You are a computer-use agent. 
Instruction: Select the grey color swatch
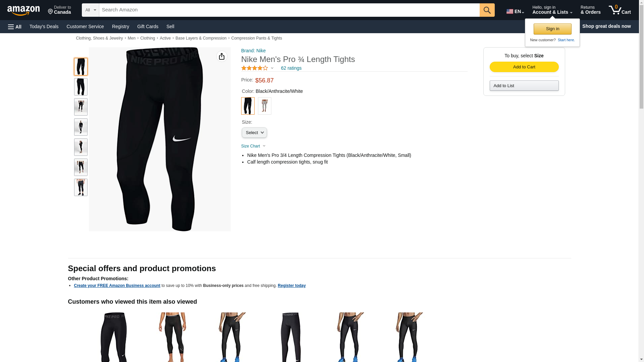(265, 106)
